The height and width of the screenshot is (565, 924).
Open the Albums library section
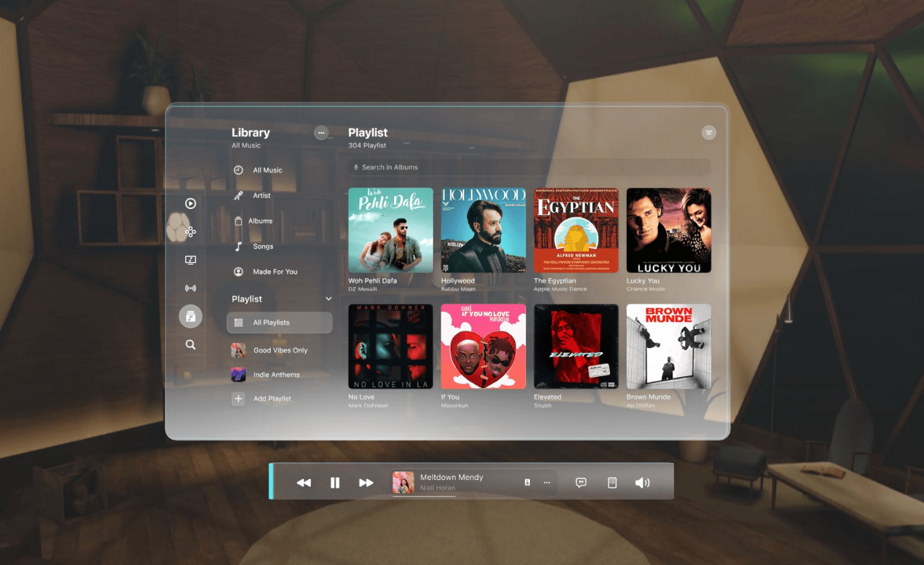coord(260,221)
